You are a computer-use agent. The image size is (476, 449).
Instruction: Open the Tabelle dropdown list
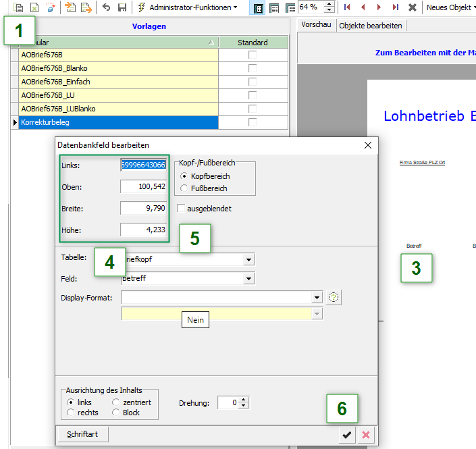click(x=249, y=260)
